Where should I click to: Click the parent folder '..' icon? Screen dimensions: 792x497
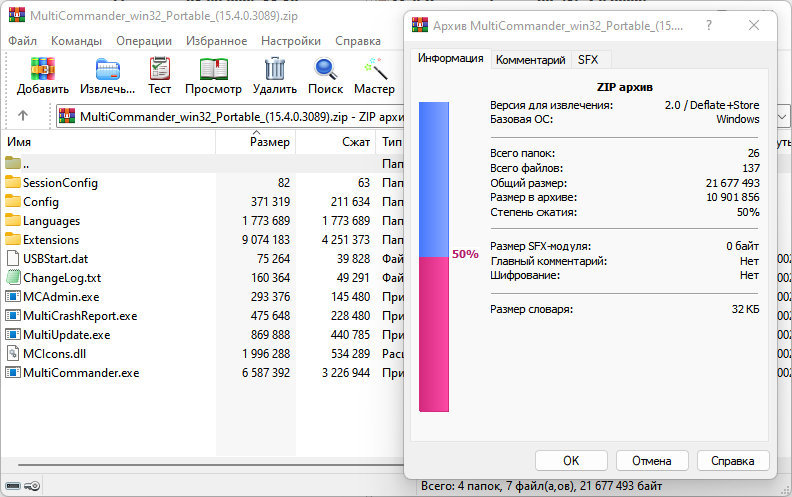tap(13, 163)
